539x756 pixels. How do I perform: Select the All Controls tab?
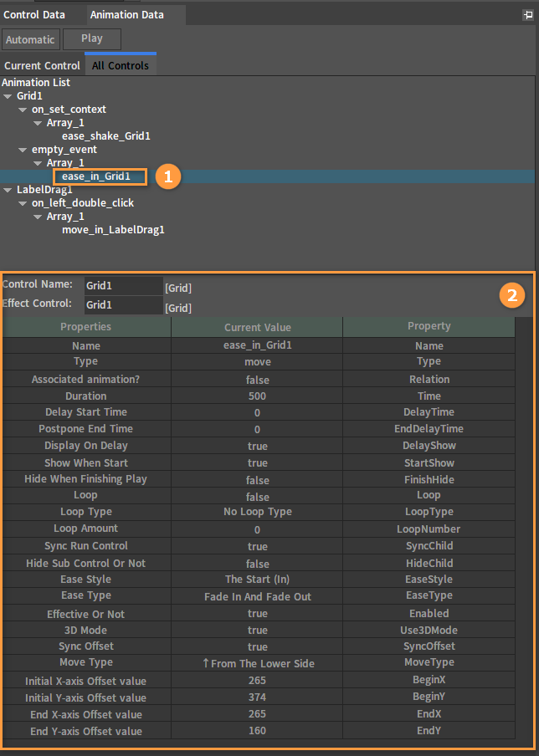tap(121, 65)
